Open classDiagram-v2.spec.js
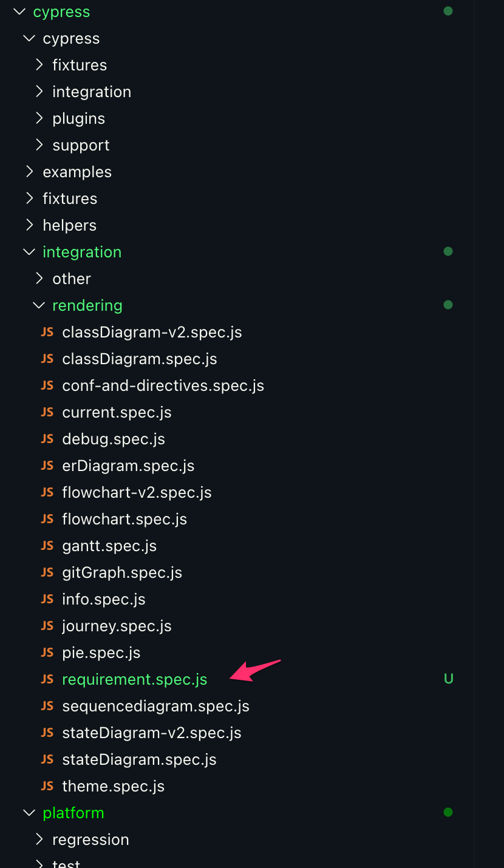The image size is (504, 868). pos(152,332)
